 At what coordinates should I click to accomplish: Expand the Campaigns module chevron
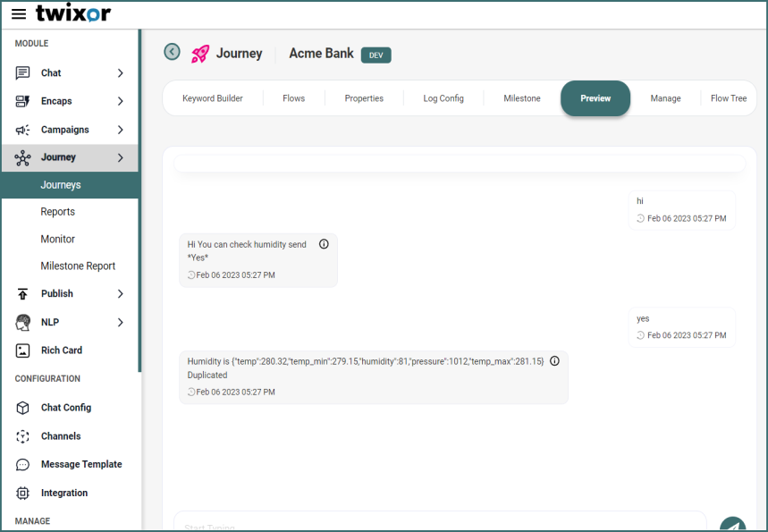point(121,130)
